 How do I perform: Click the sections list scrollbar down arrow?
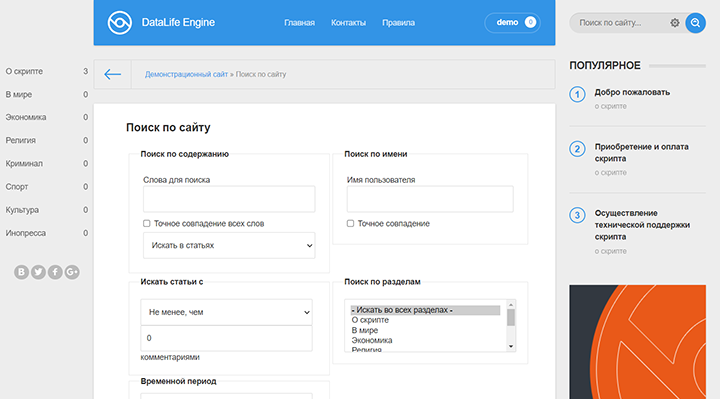pos(511,347)
